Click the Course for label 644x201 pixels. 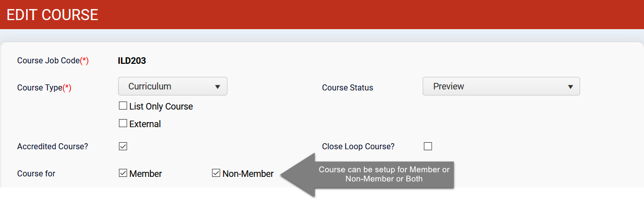pos(36,174)
